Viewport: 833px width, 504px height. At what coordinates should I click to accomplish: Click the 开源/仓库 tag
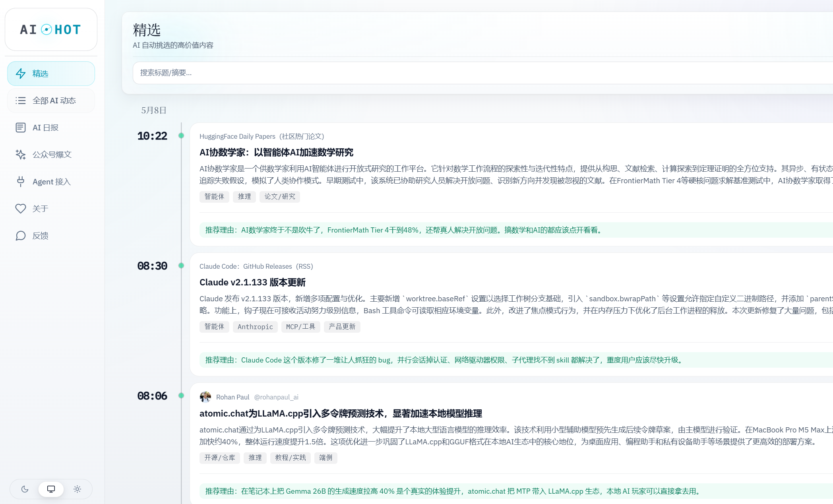(x=220, y=458)
